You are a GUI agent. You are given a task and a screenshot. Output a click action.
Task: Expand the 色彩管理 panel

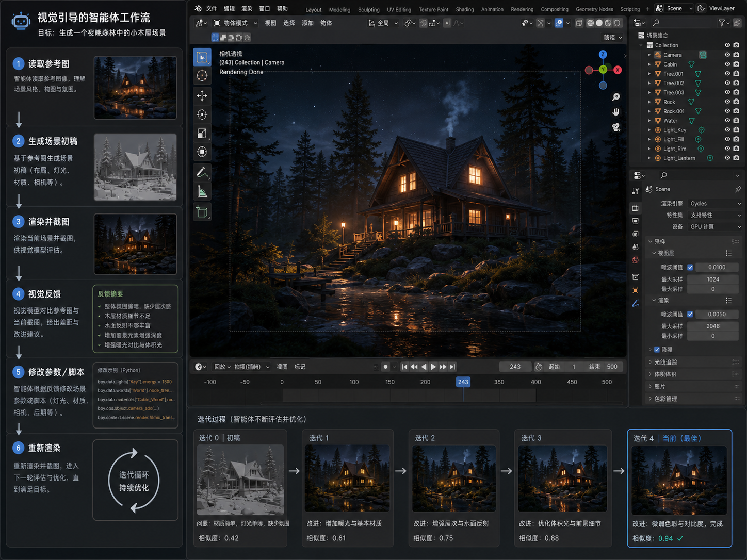click(x=694, y=399)
